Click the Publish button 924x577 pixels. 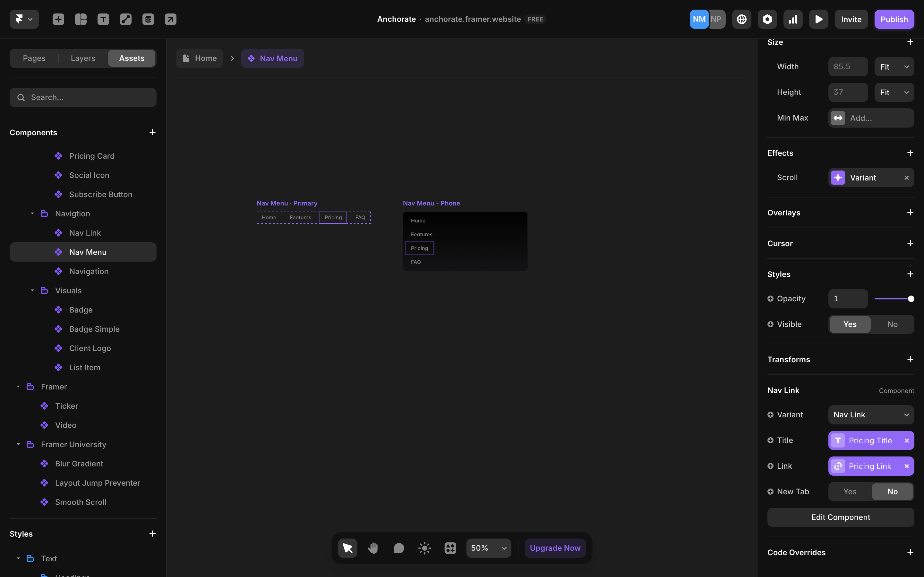point(894,19)
